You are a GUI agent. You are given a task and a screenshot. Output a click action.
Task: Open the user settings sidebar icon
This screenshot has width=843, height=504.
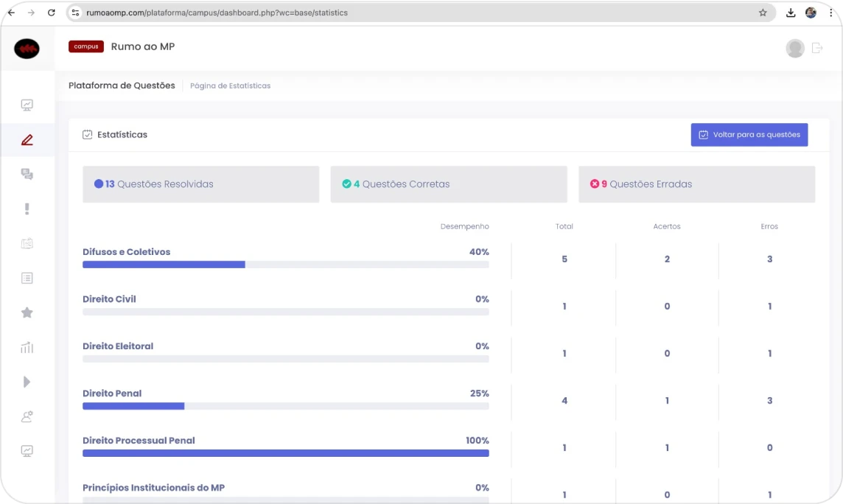tap(27, 416)
